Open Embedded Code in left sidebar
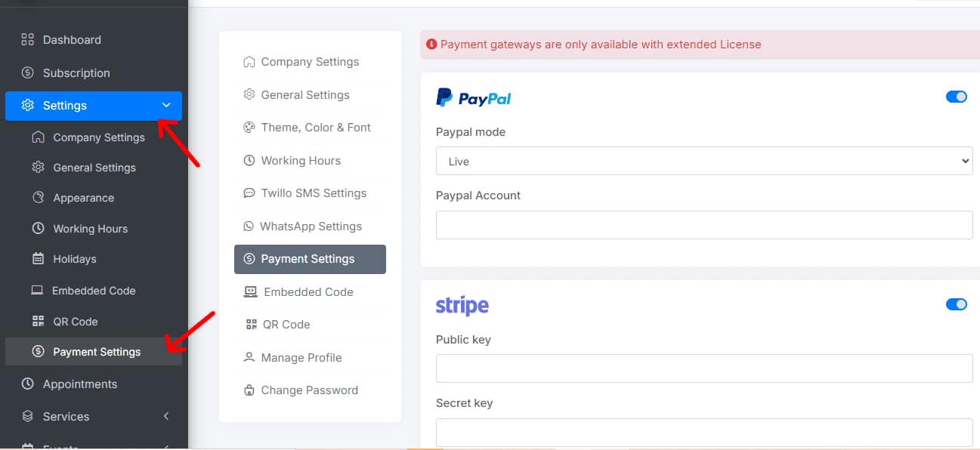Viewport: 980px width, 450px height. point(94,291)
